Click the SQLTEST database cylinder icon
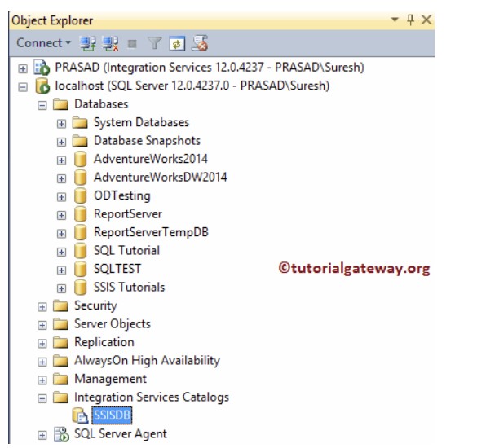Image resolution: width=477 pixels, height=448 pixels. pos(80,269)
